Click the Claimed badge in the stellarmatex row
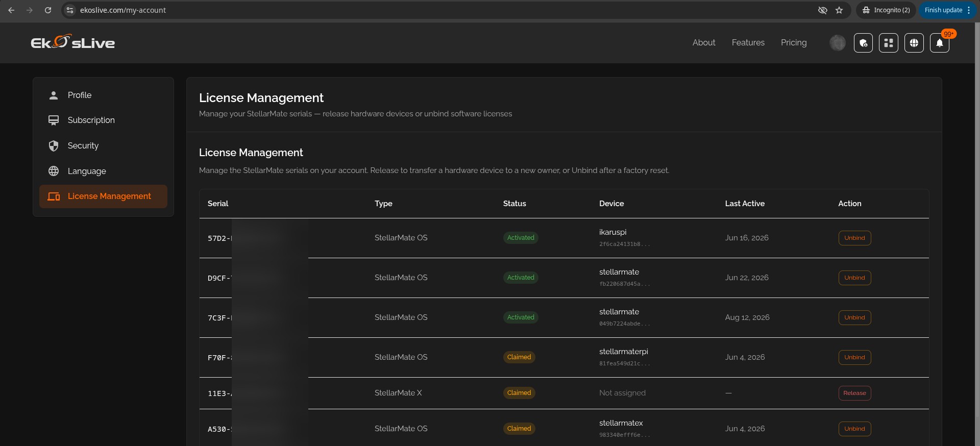The height and width of the screenshot is (446, 980). 519,429
